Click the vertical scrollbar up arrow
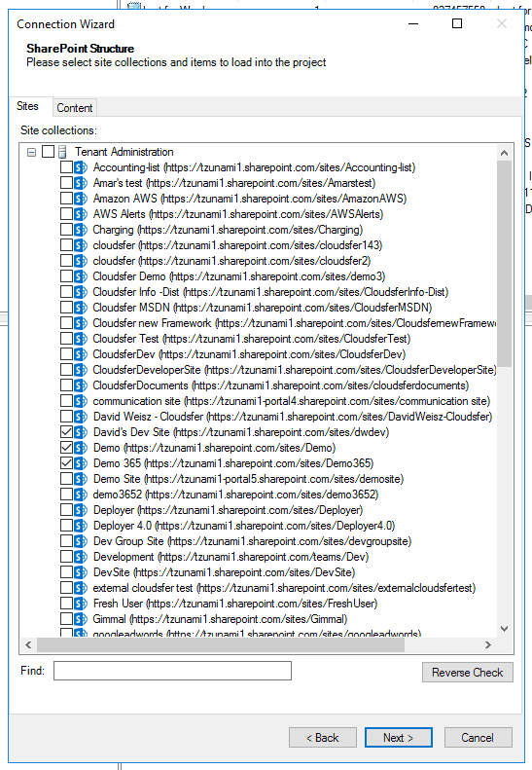 504,153
